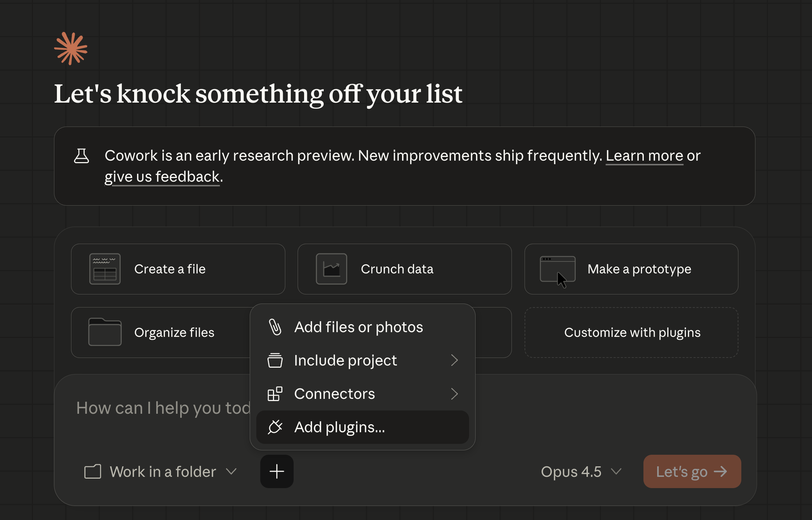Click the beaker icon in the preview banner
The height and width of the screenshot is (520, 812).
click(x=82, y=156)
